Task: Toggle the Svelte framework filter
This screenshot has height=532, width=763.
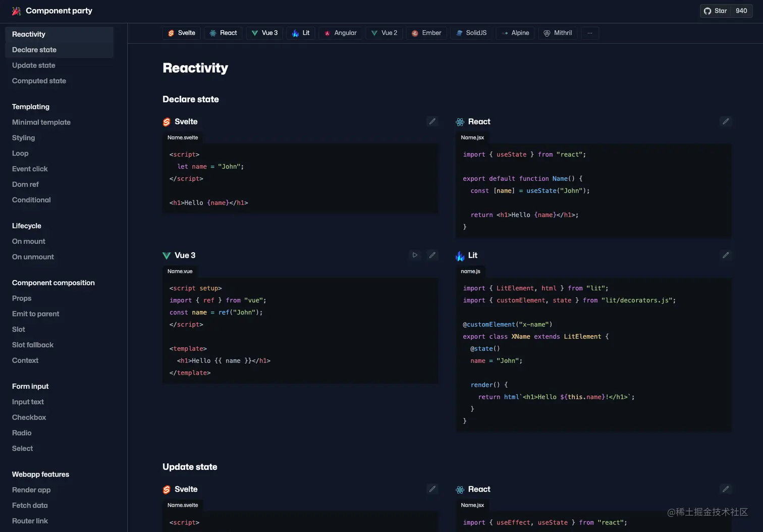Action: (x=182, y=33)
